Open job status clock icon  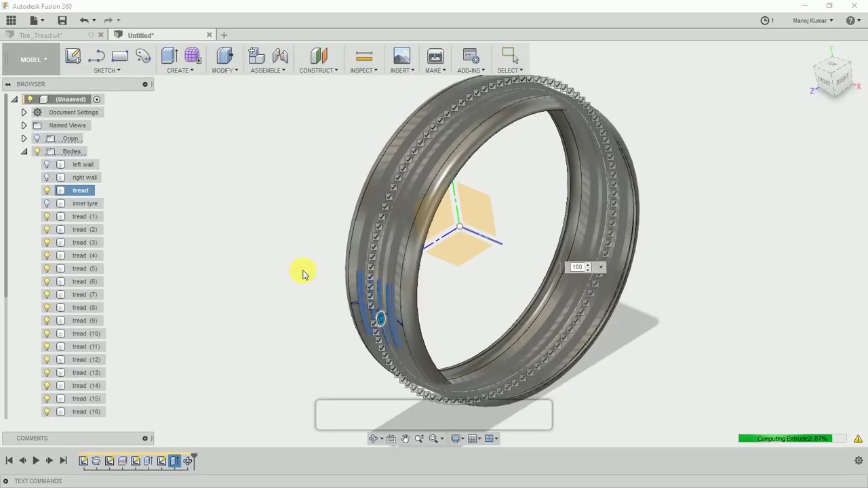click(x=765, y=20)
